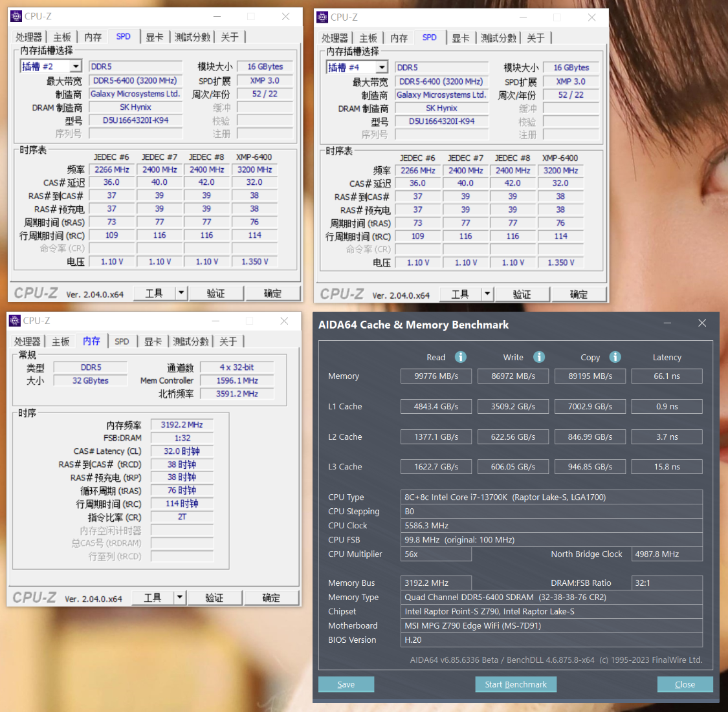Click the Copy info icon in AIDA64

pyautogui.click(x=615, y=357)
